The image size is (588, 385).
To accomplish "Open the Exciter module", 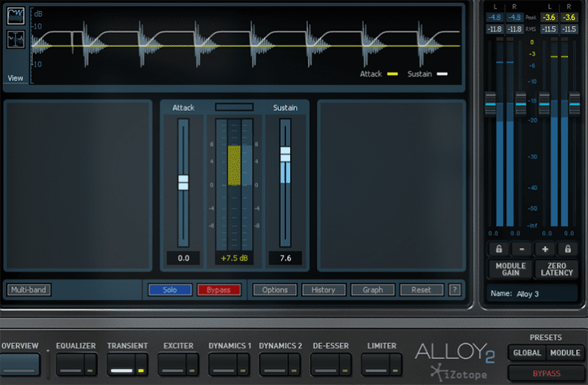I will point(172,364).
